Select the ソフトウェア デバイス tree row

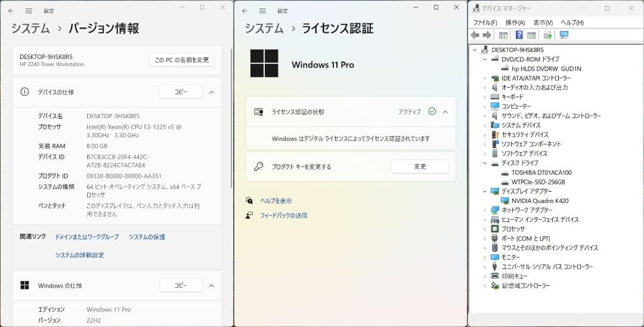[524, 153]
